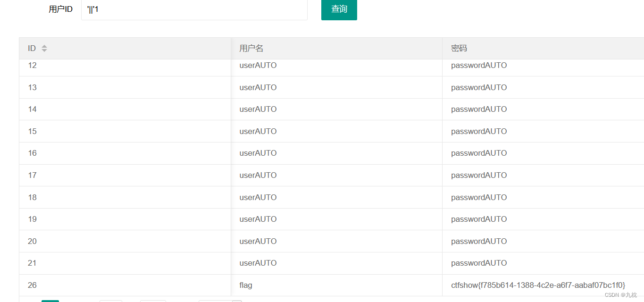The image size is (644, 302).
Task: Click passwordAUTO in row 13
Action: click(479, 87)
